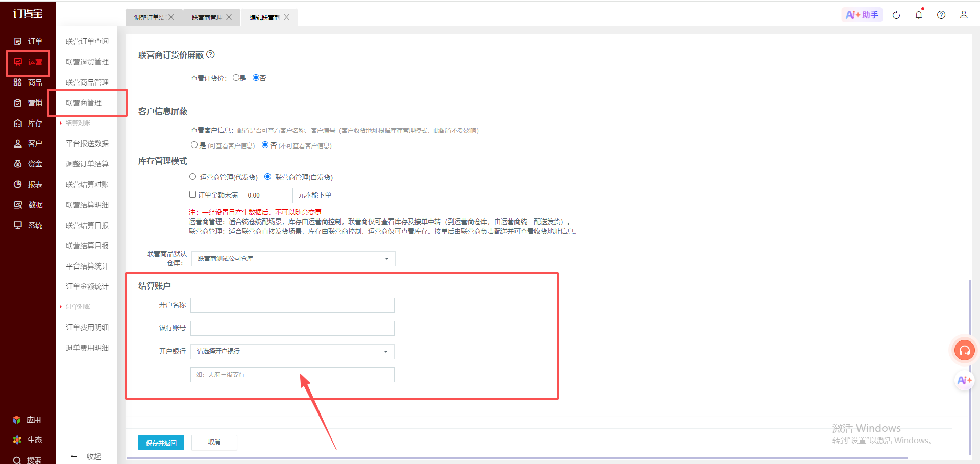
Task: Open 联营退货管理 in the submenu
Action: 87,62
